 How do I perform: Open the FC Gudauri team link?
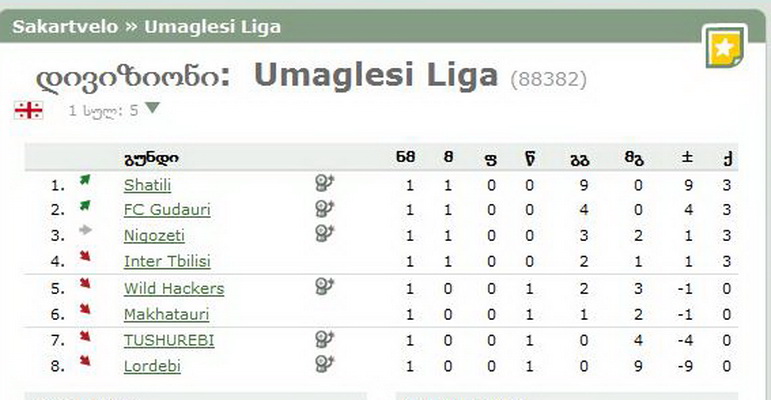[167, 210]
